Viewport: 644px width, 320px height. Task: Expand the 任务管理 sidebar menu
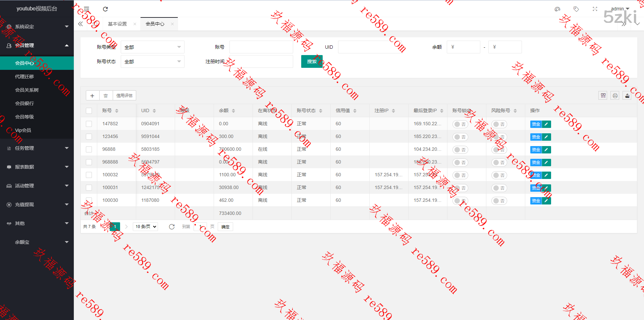pos(37,148)
